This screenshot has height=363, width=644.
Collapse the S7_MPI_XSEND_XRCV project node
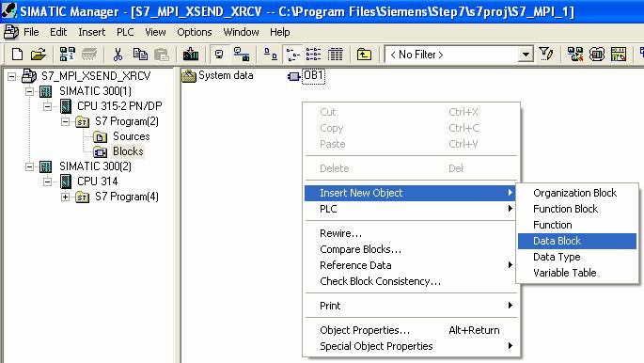coord(12,76)
